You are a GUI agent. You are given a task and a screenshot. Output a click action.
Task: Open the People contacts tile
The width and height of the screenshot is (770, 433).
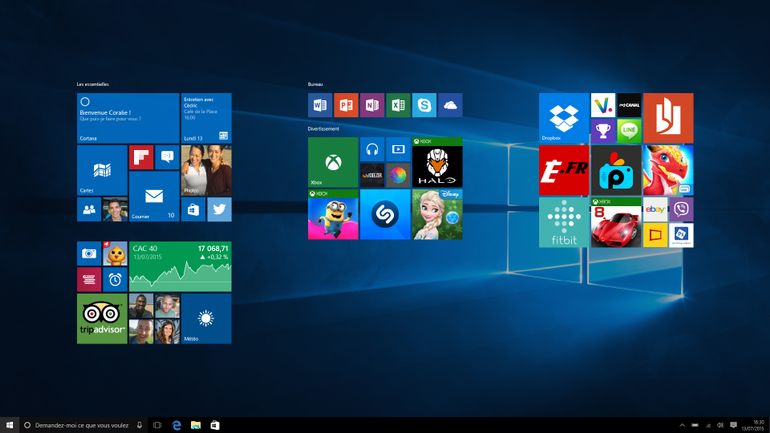[89, 210]
